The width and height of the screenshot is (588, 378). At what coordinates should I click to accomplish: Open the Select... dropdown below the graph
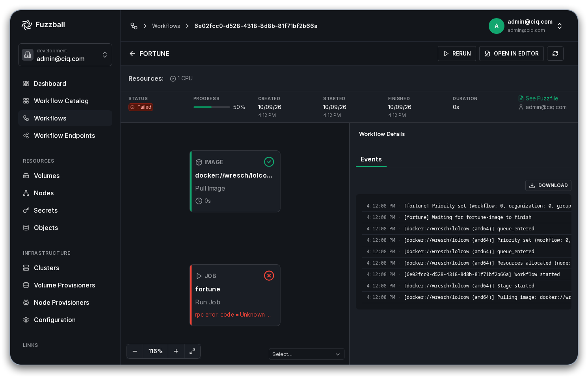point(307,354)
